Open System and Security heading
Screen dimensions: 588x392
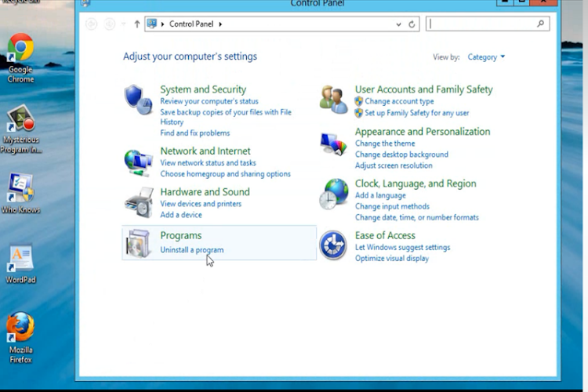203,89
